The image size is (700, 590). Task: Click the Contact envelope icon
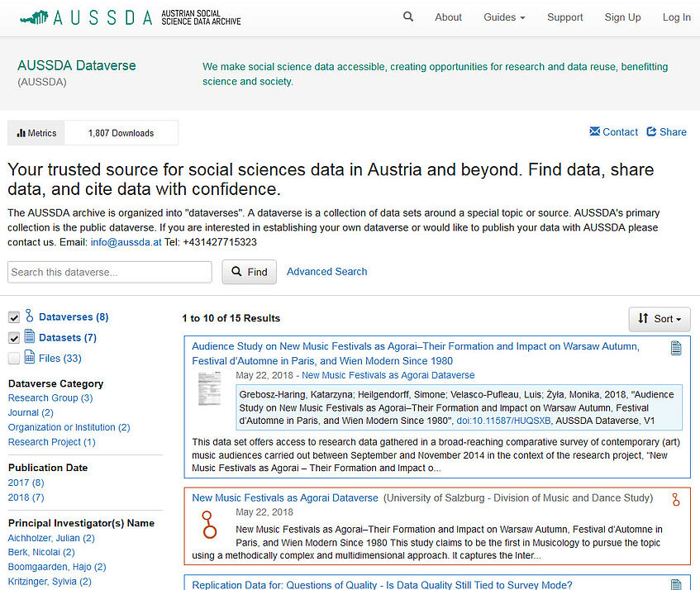(595, 131)
